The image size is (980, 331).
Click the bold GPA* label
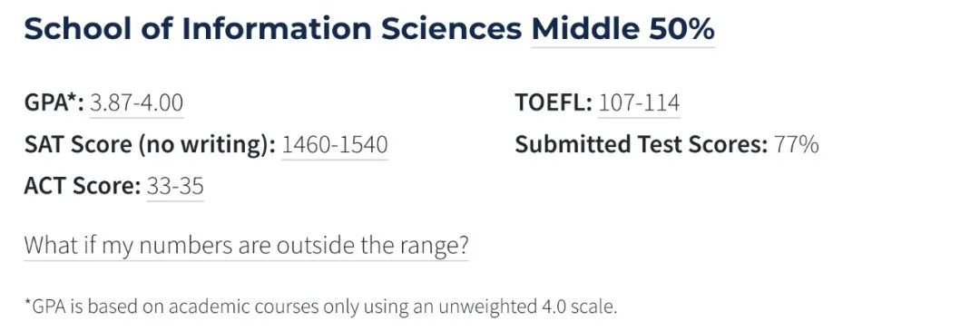[x=54, y=103]
